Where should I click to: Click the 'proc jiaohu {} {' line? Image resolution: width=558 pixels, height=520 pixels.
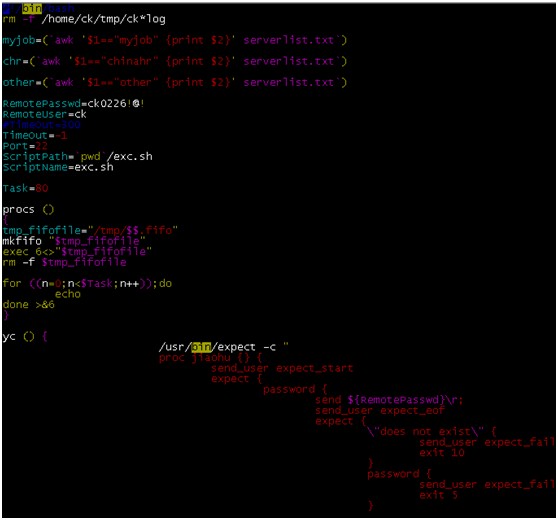click(x=211, y=357)
